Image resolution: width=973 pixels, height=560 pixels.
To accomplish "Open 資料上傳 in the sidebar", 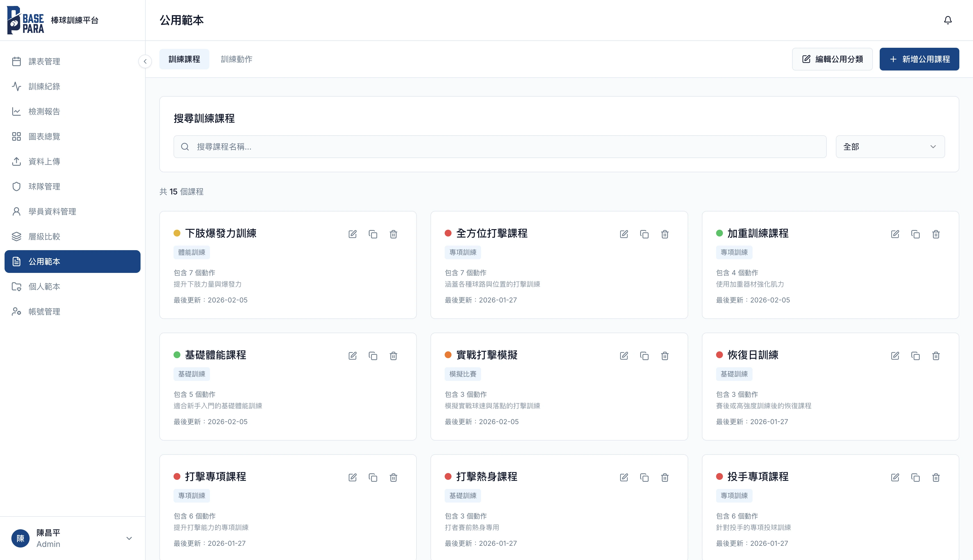I will pyautogui.click(x=72, y=161).
